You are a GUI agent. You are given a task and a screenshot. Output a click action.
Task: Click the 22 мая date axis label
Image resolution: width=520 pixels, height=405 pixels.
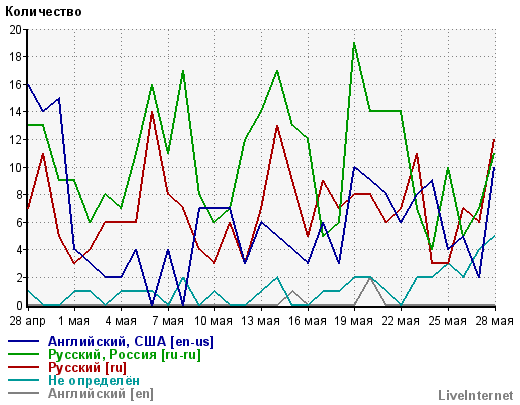coord(401,321)
